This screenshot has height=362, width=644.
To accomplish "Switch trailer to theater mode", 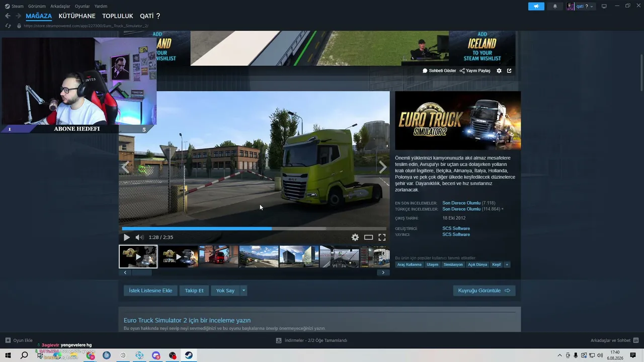I will point(369,237).
